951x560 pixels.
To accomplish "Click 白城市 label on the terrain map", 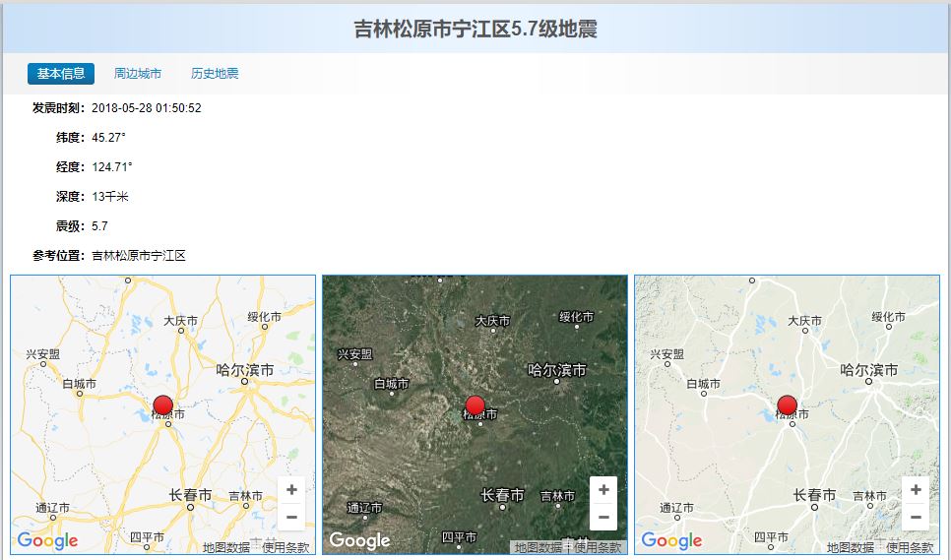I will tap(704, 384).
